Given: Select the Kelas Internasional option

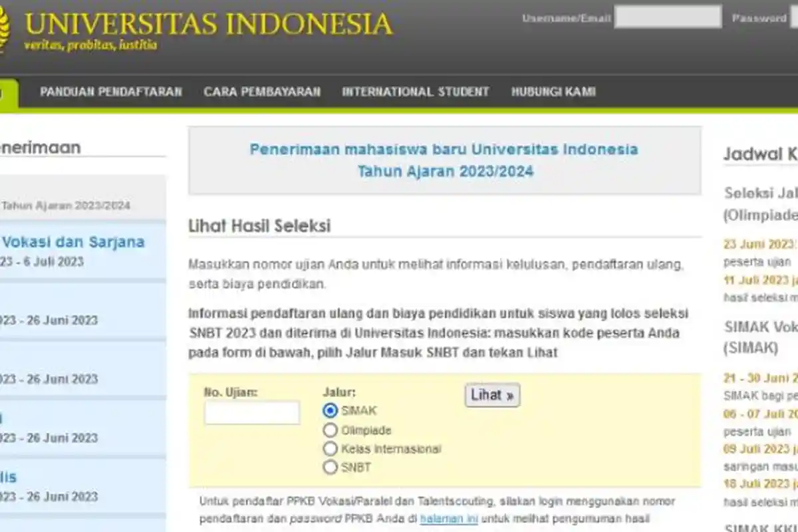Looking at the screenshot, I should click(x=329, y=448).
